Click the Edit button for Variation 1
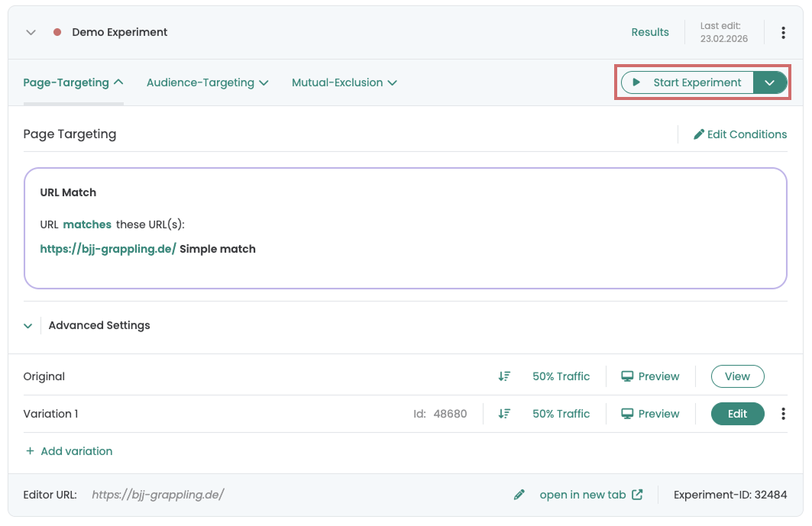 coord(737,414)
